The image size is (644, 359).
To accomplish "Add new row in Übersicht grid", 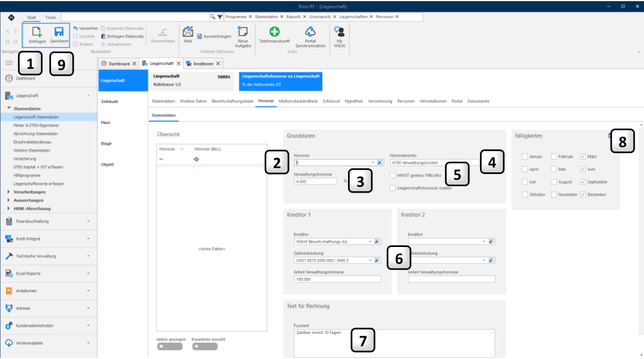I will [196, 159].
